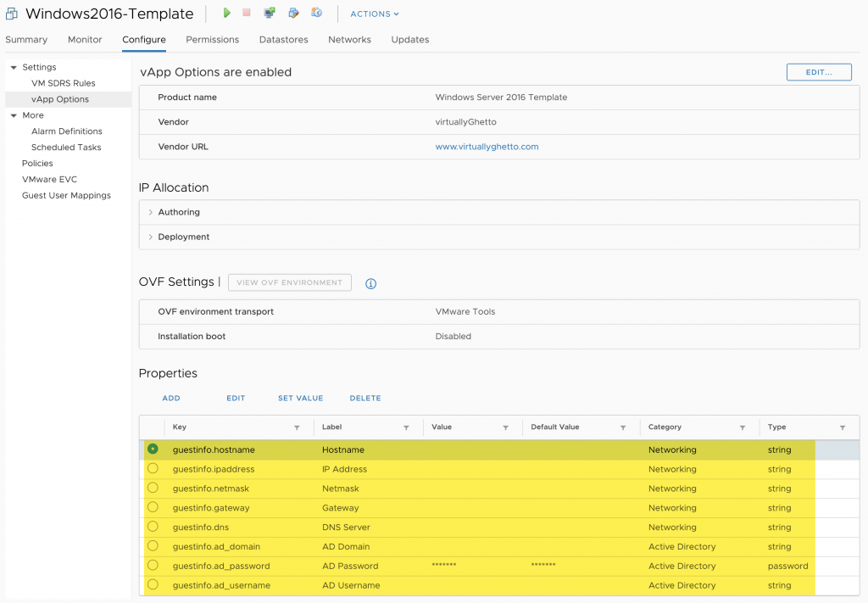
Task: Open the ACTIONS dropdown menu
Action: point(374,14)
